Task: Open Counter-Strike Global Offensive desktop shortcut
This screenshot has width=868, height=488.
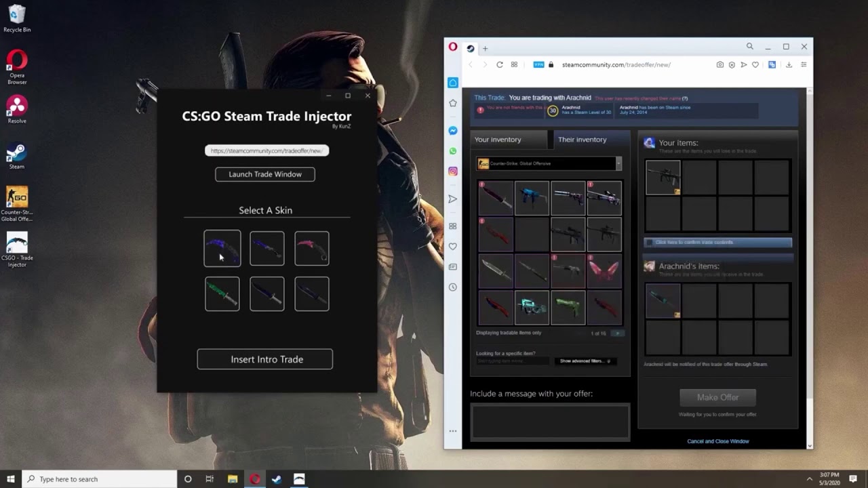Action: pos(17,204)
